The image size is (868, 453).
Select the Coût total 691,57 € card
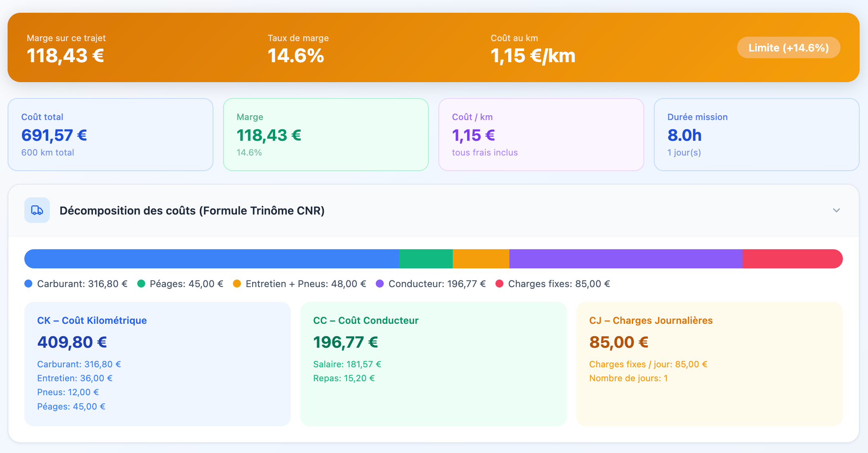[x=110, y=135]
